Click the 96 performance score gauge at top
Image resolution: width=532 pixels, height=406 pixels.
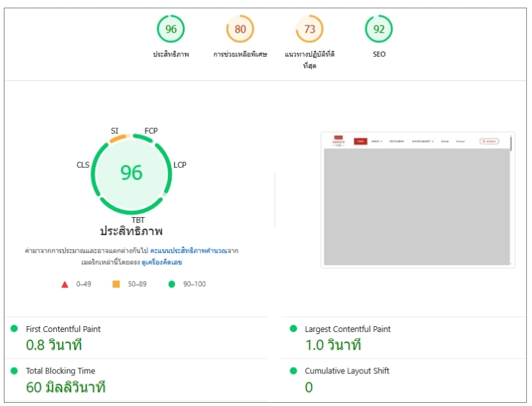point(171,29)
